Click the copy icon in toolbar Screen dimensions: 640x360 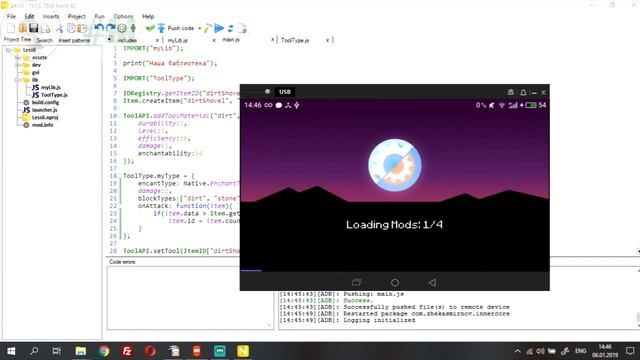71,28
